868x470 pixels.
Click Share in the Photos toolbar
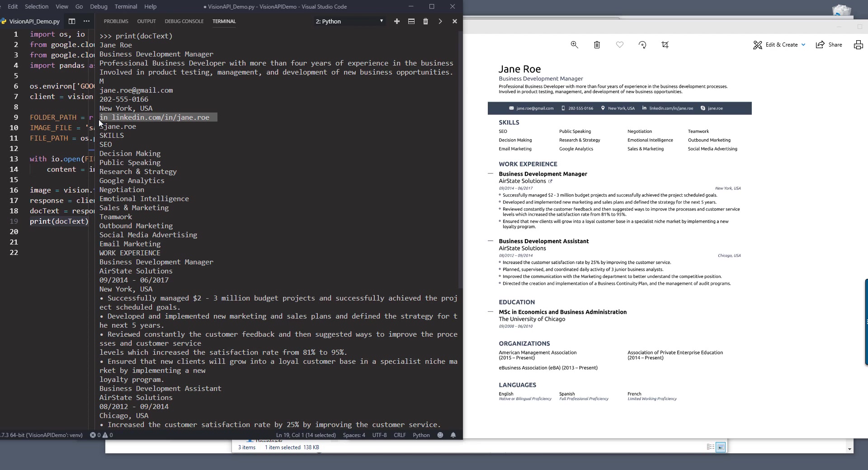click(829, 45)
